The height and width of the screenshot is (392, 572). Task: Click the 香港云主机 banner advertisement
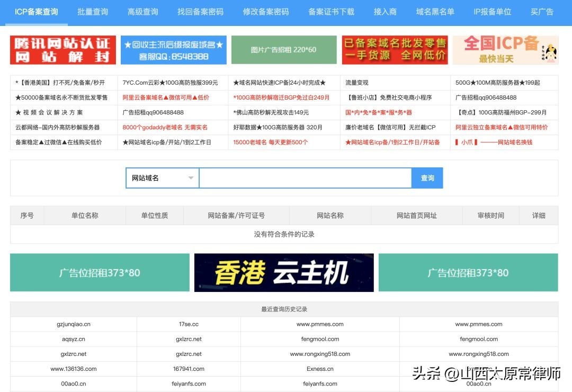(284, 272)
